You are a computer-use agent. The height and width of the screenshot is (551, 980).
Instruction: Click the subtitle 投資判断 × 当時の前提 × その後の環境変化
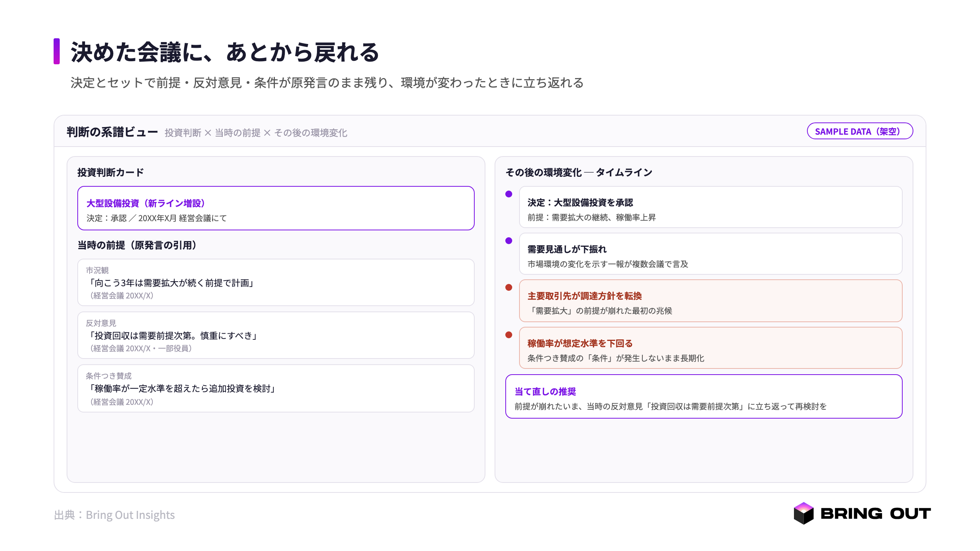point(256,133)
